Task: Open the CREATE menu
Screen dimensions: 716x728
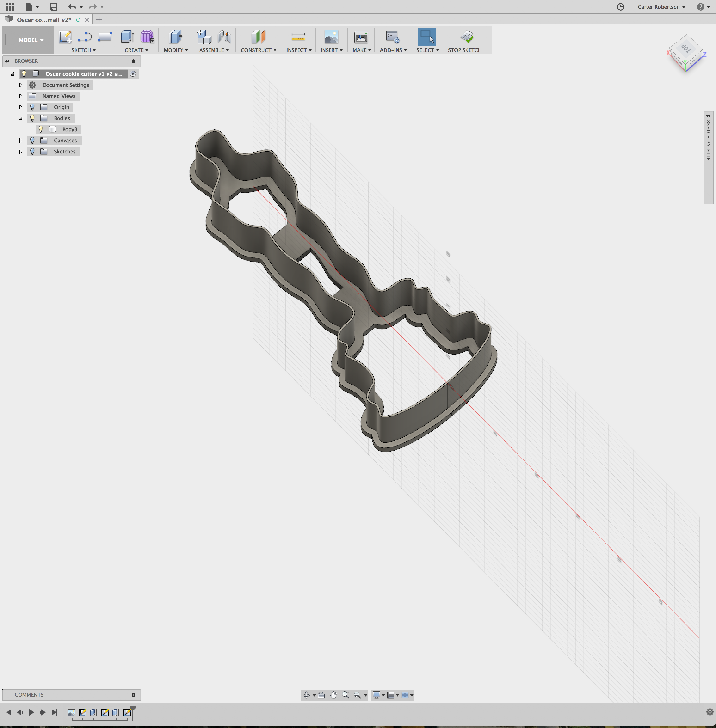Action: point(136,50)
